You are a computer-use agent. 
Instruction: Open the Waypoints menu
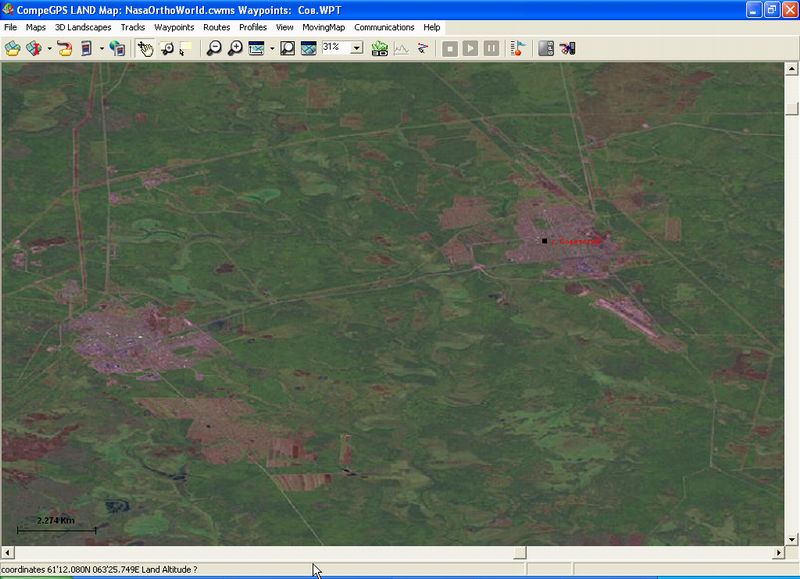click(174, 27)
